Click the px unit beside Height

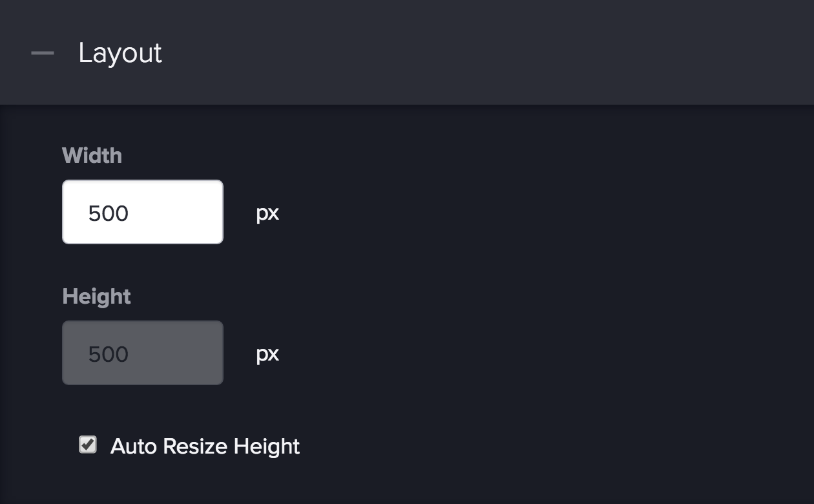click(x=267, y=354)
